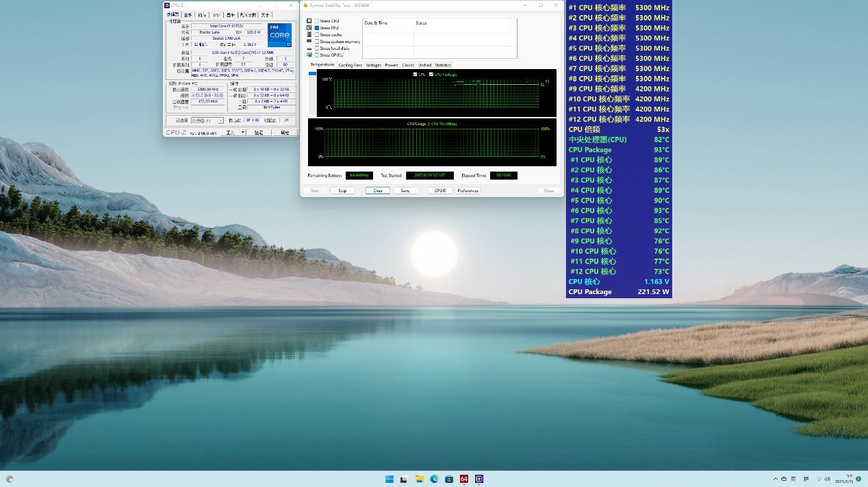This screenshot has width=868, height=487.
Task: Switch to the Cooling Fans tab
Action: pyautogui.click(x=350, y=65)
